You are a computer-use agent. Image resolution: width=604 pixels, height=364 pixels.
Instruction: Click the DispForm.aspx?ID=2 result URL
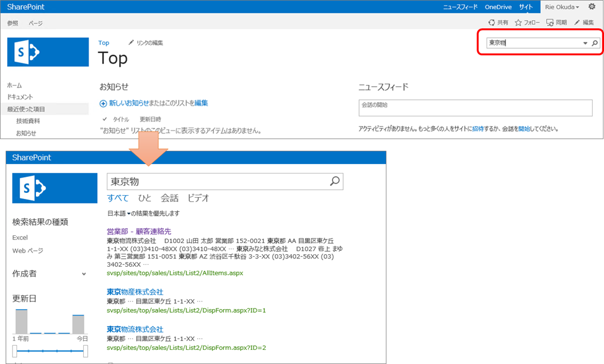pyautogui.click(x=186, y=348)
